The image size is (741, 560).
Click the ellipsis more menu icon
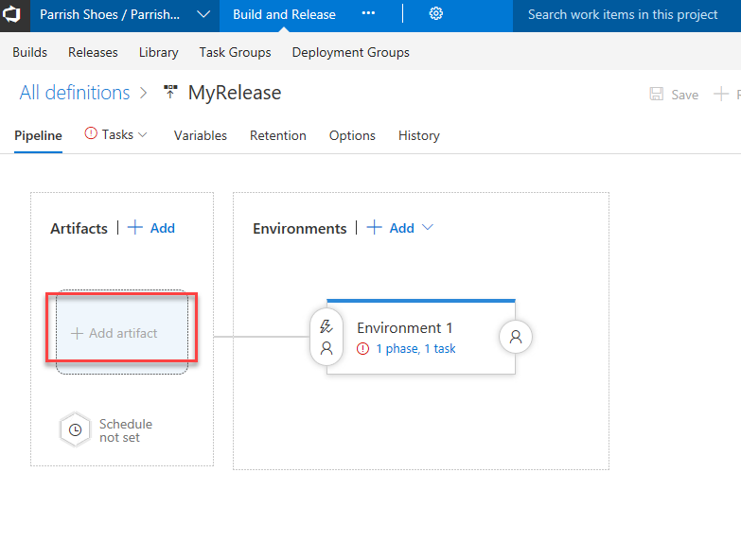pos(369,14)
